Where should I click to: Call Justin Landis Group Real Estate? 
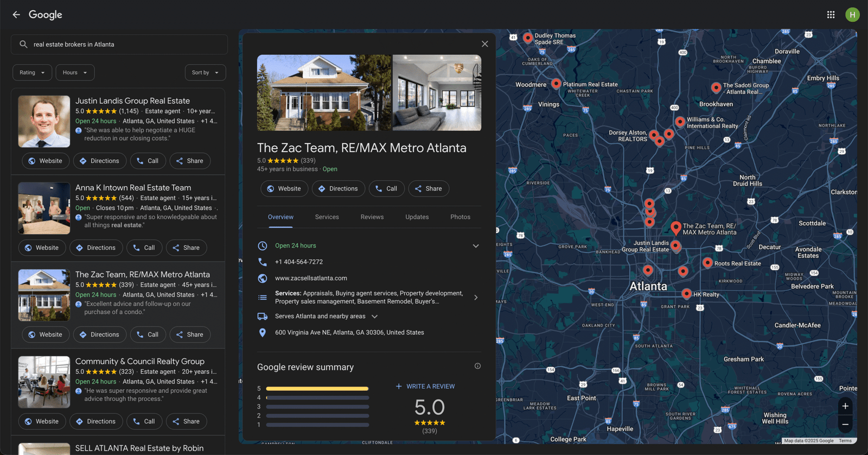(148, 161)
